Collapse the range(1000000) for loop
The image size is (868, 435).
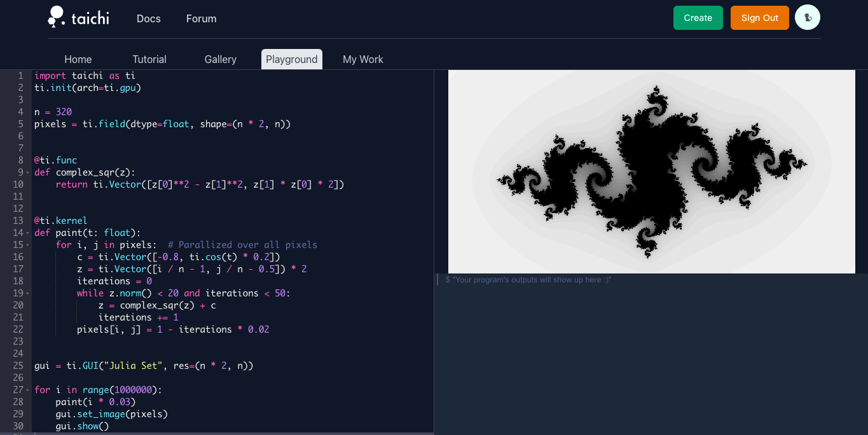tap(27, 390)
